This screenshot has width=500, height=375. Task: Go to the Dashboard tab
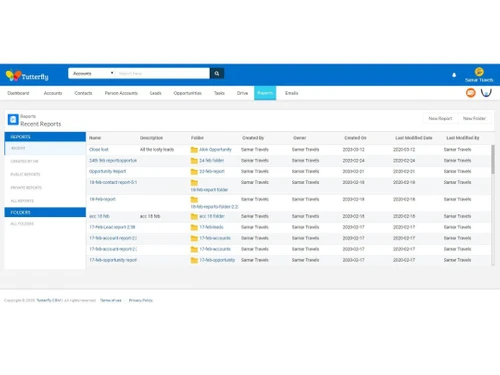(x=18, y=93)
